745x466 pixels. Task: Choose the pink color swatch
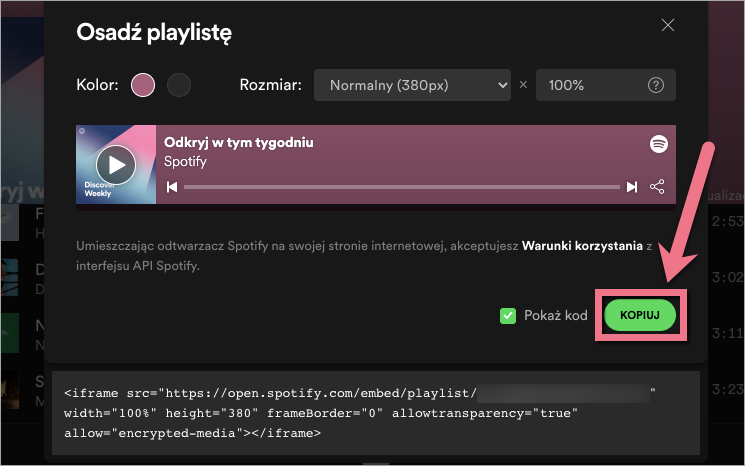coord(144,85)
